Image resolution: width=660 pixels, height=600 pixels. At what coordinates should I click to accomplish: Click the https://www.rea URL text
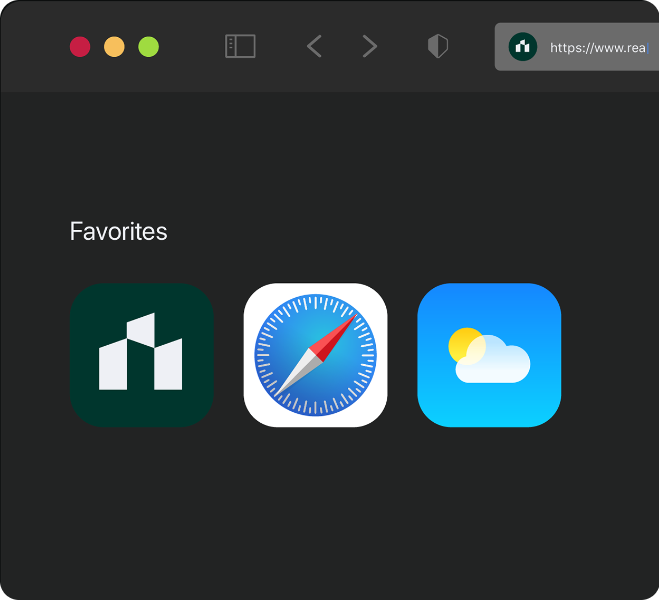click(x=597, y=47)
